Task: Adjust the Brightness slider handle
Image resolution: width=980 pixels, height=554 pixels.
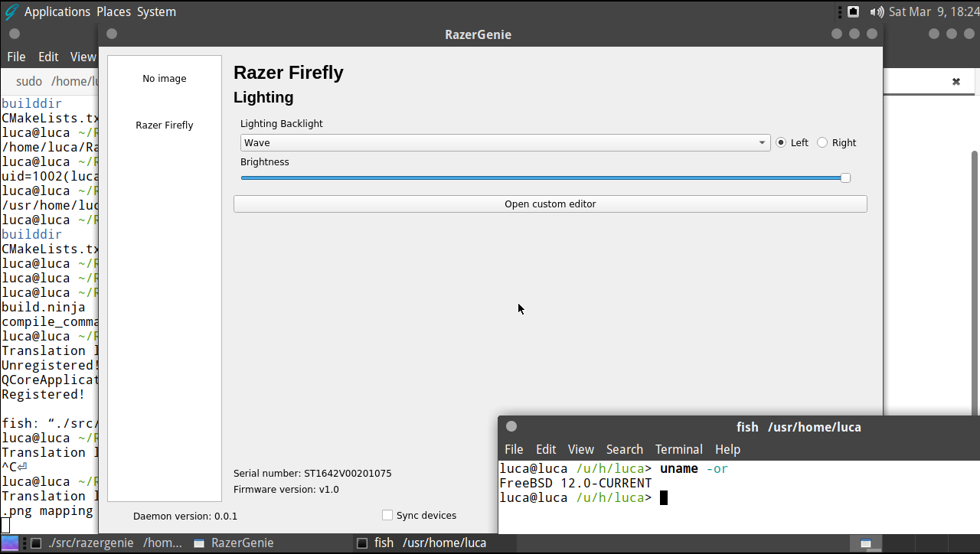Action: 844,178
